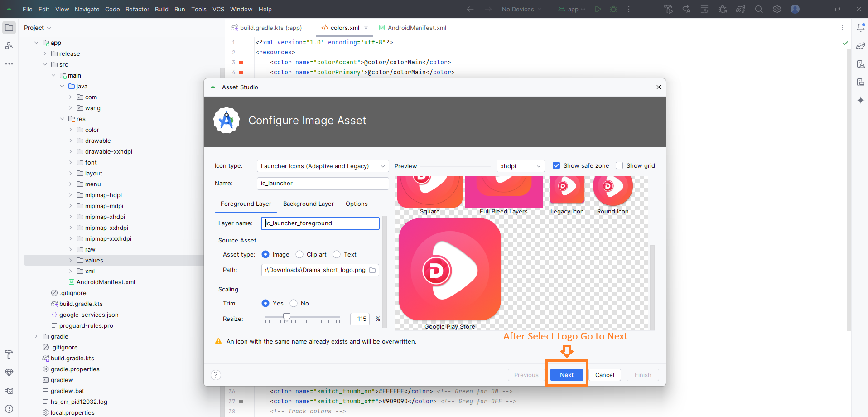The width and height of the screenshot is (868, 417).
Task: Open the Icon type dropdown
Action: pos(323,166)
